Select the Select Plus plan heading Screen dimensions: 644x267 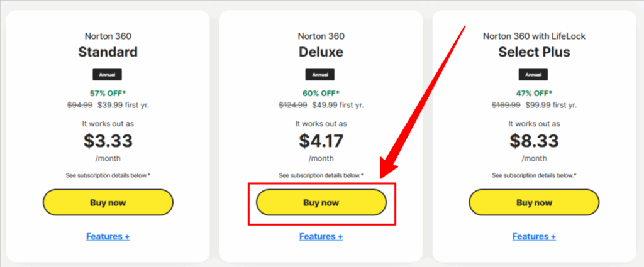[534, 52]
